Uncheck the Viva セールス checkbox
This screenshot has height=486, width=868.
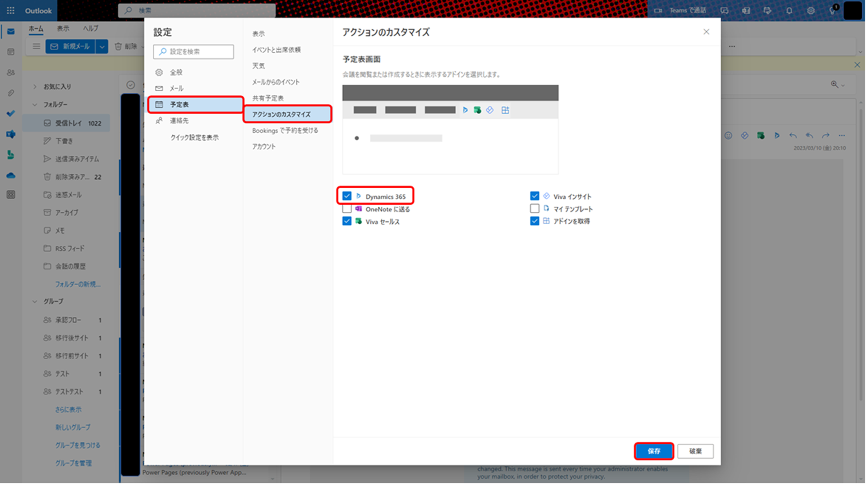(347, 221)
